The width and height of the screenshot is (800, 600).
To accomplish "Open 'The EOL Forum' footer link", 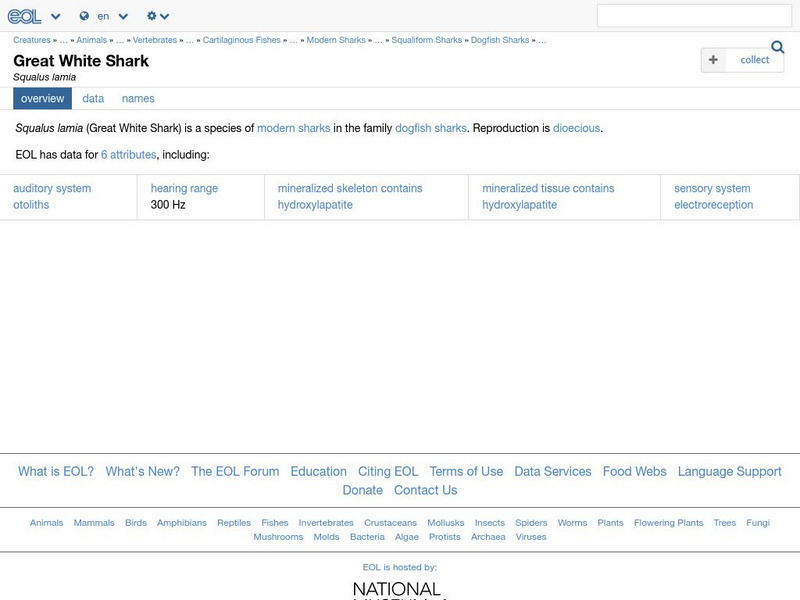I will pyautogui.click(x=235, y=471).
